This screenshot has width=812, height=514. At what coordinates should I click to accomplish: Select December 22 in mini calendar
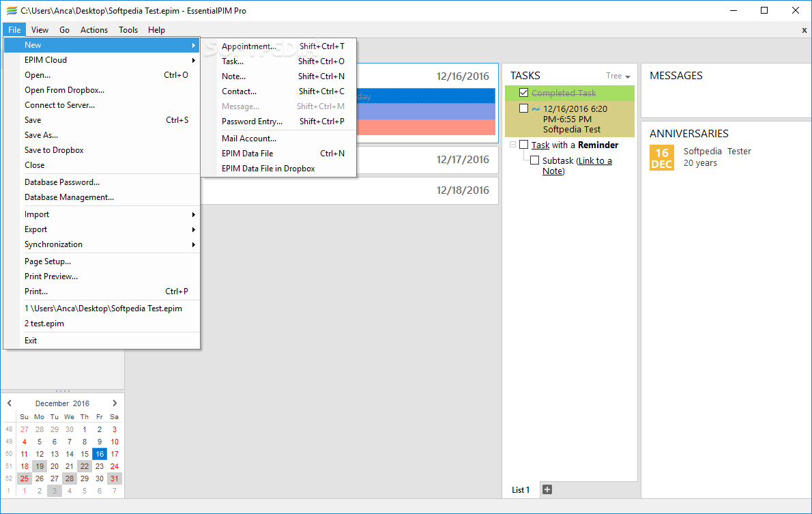85,466
